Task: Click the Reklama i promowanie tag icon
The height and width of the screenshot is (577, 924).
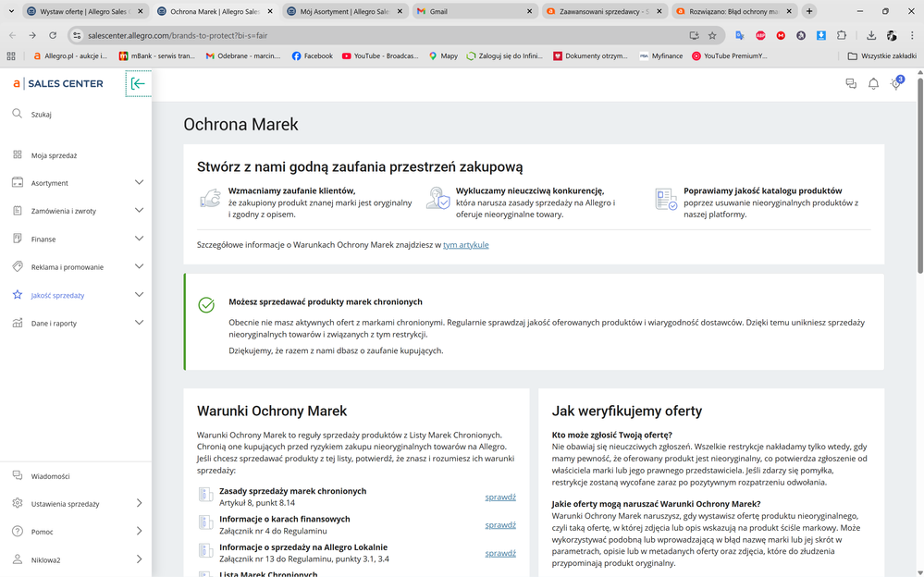Action: point(17,266)
